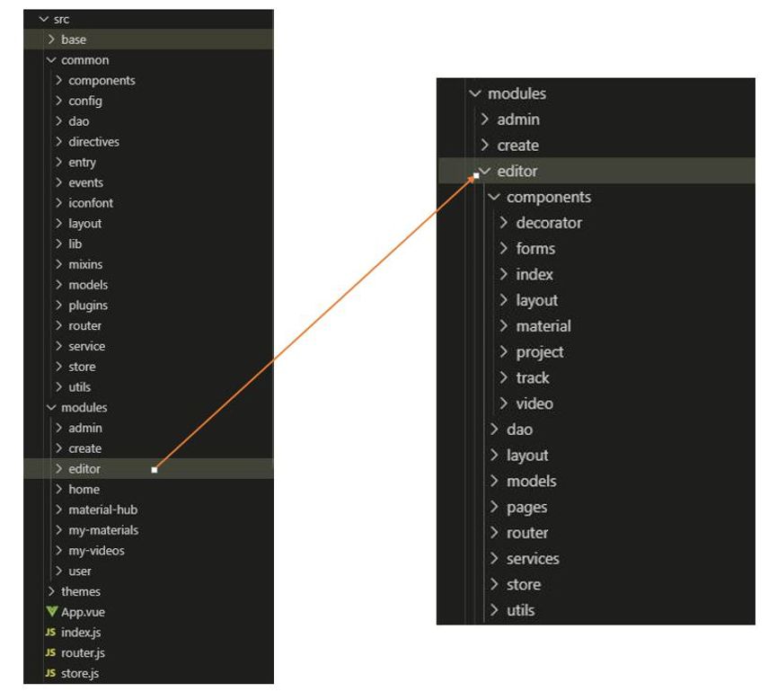777x700 pixels.
Task: Click the JS icon beside store.js
Action: tap(50, 673)
